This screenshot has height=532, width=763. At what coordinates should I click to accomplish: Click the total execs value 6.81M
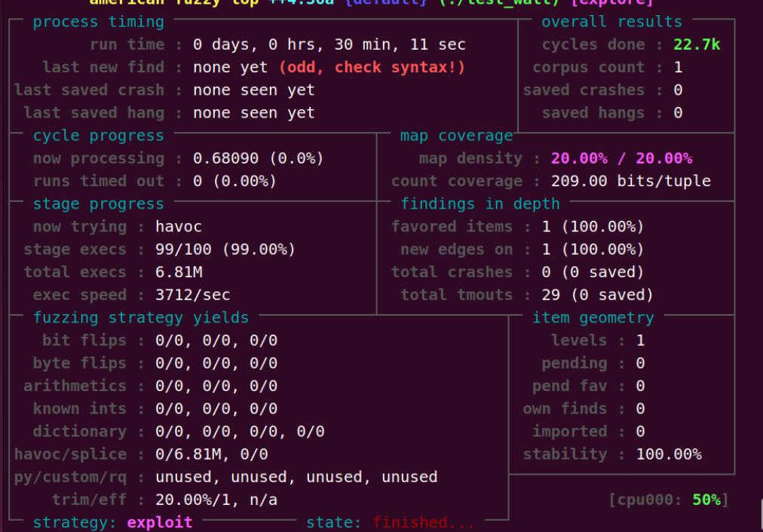click(179, 272)
